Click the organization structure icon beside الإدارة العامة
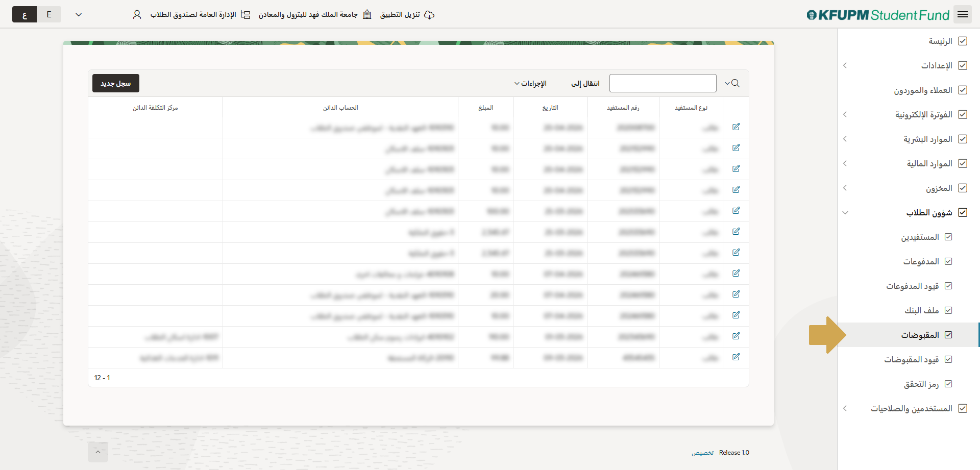 [x=246, y=15]
